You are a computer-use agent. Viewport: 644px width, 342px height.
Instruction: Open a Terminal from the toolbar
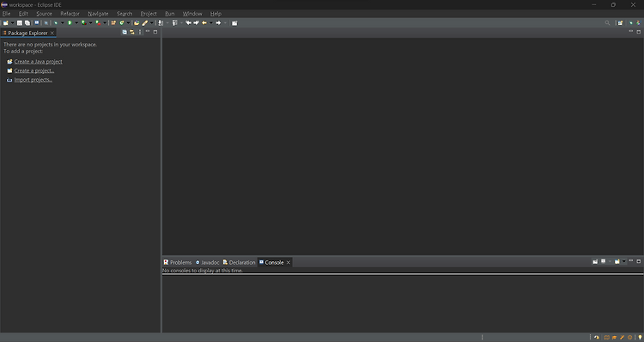(37, 22)
